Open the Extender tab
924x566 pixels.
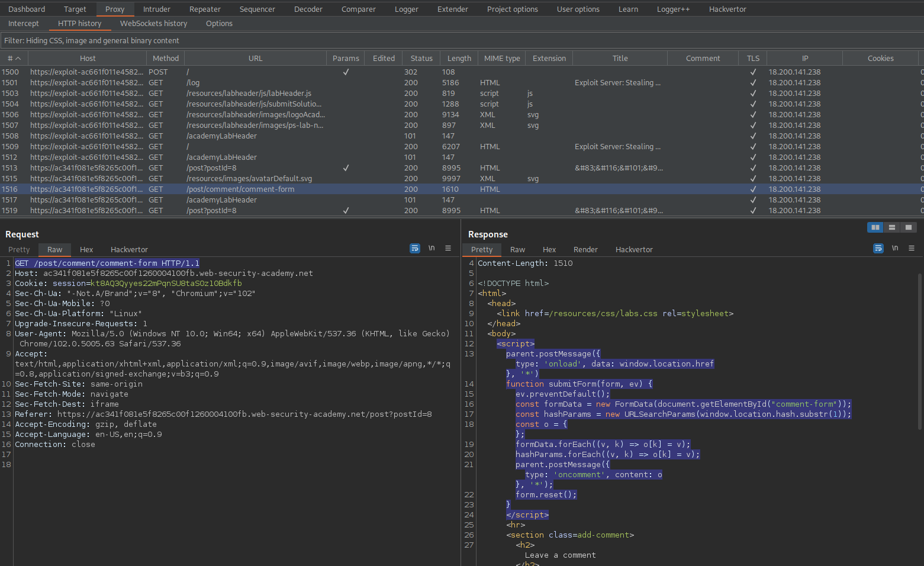(x=452, y=9)
